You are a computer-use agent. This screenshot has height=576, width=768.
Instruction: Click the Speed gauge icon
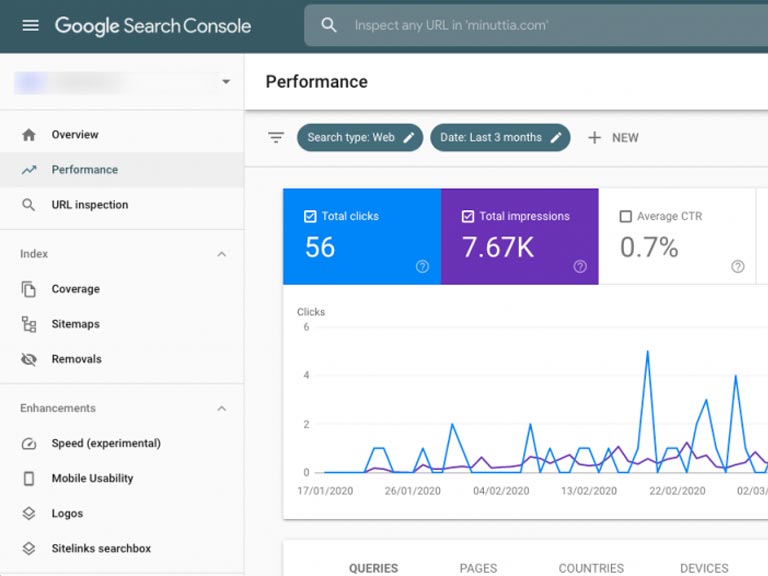(29, 444)
